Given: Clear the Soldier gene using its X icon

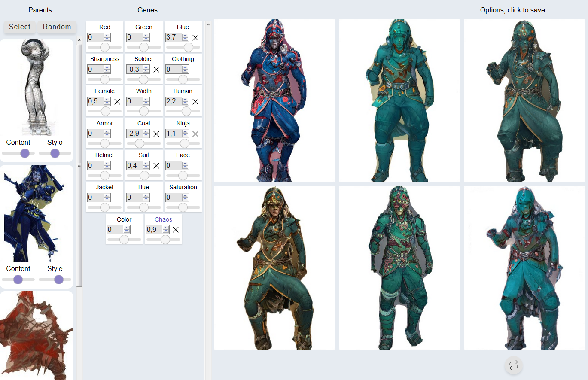Looking at the screenshot, I should click(x=156, y=70).
